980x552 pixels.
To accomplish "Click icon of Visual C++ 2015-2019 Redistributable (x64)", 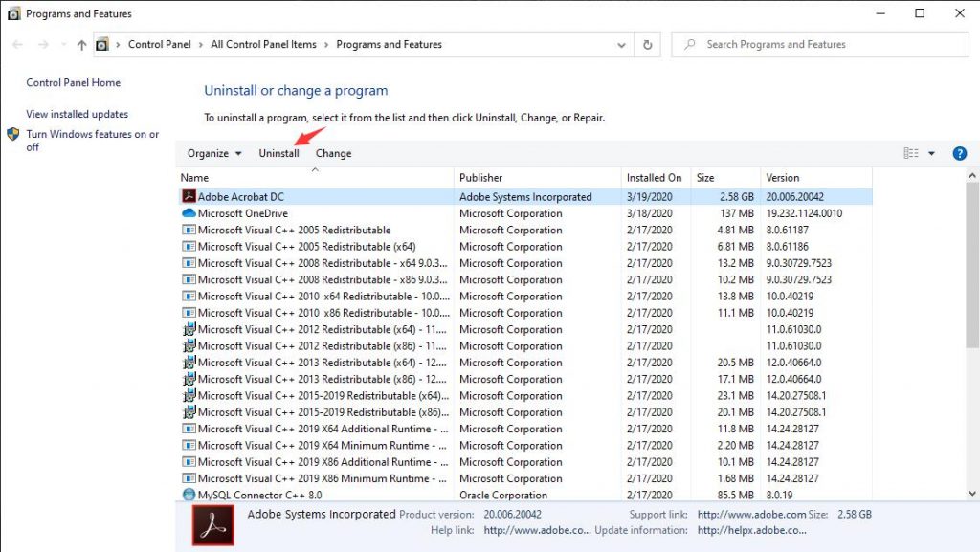I will tap(189, 395).
